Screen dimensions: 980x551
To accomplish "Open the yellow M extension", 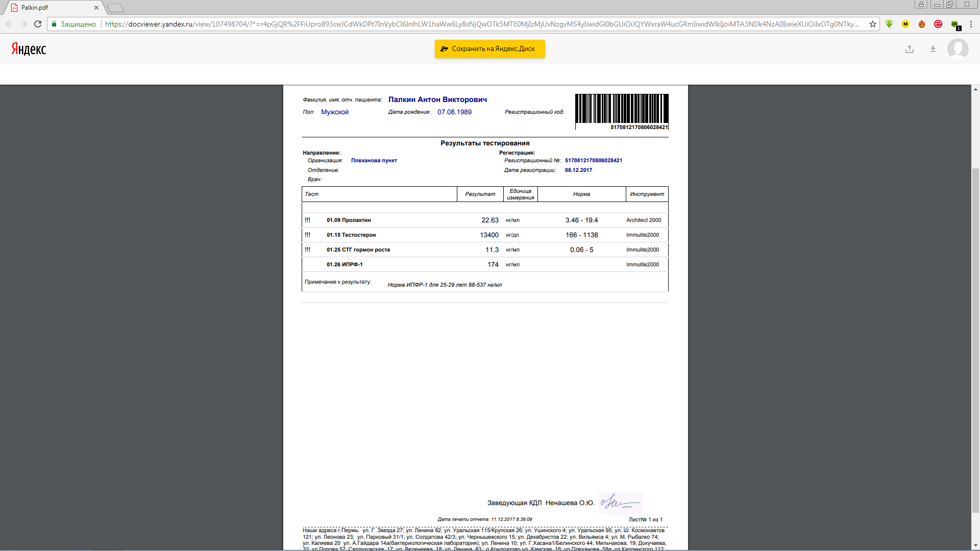I will 905,24.
